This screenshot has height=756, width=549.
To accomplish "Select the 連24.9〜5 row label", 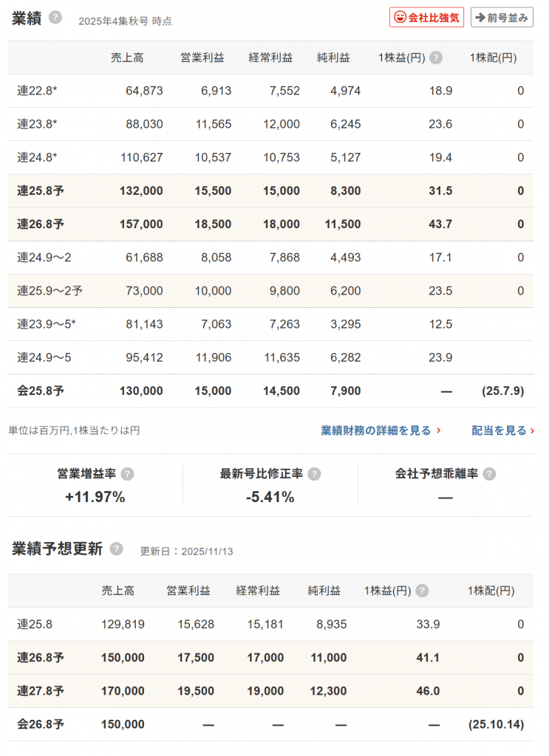I will [x=43, y=357].
